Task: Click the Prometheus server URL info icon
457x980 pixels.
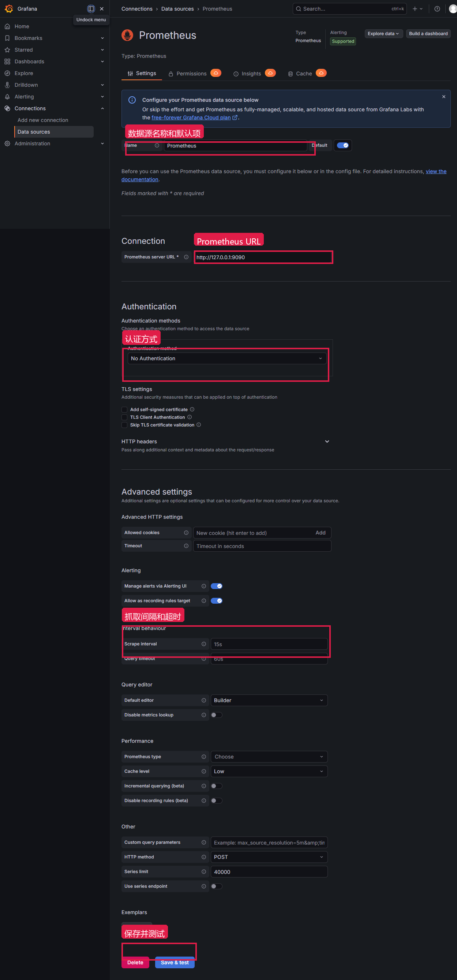Action: pos(186,257)
